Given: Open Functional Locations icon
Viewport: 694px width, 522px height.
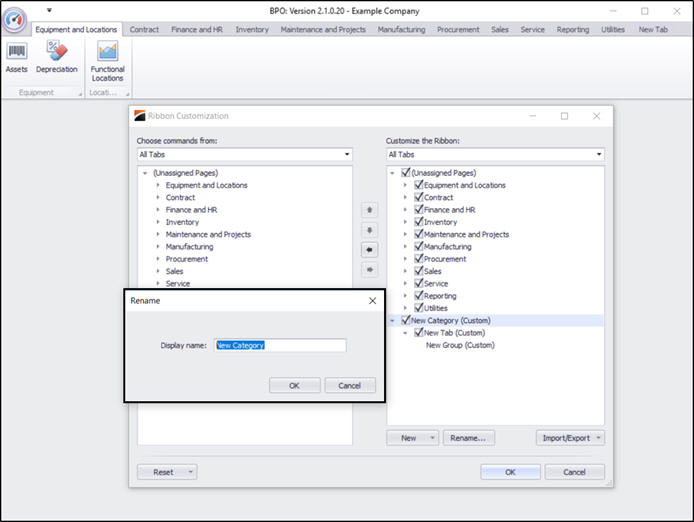Looking at the screenshot, I should click(107, 61).
